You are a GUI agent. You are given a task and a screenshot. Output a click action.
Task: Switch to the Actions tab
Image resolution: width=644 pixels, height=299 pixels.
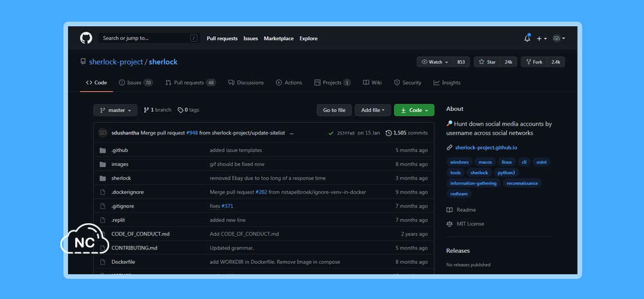coord(289,82)
